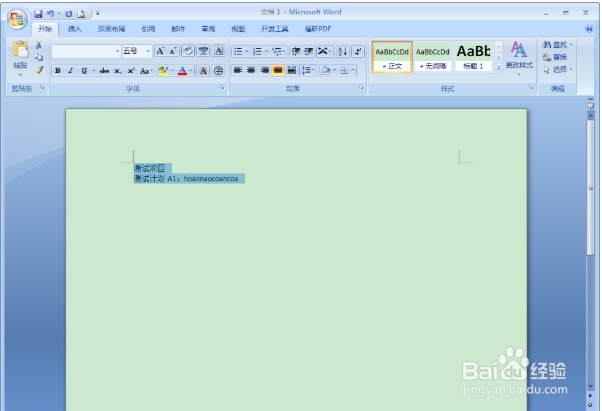Expand the styles gallery More arrow
The image size is (602, 411).
[499, 68]
